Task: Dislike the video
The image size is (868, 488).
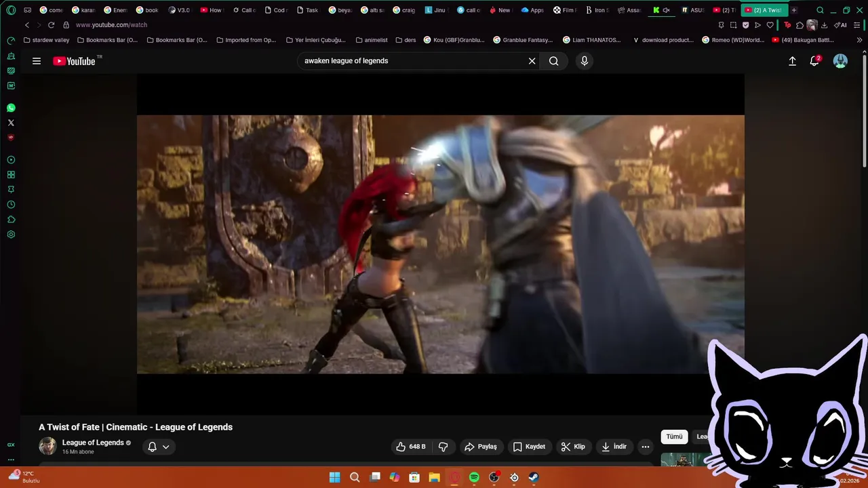Action: [x=443, y=447]
